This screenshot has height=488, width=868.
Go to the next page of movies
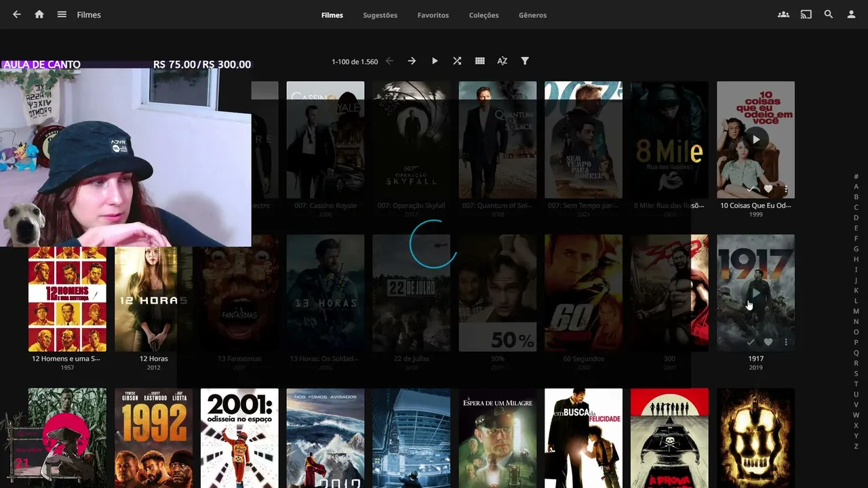point(412,61)
